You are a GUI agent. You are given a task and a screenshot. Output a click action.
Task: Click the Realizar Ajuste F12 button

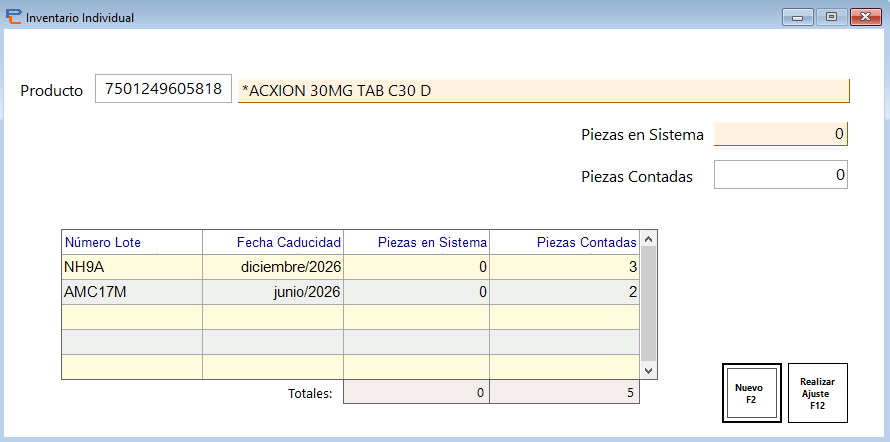[818, 393]
